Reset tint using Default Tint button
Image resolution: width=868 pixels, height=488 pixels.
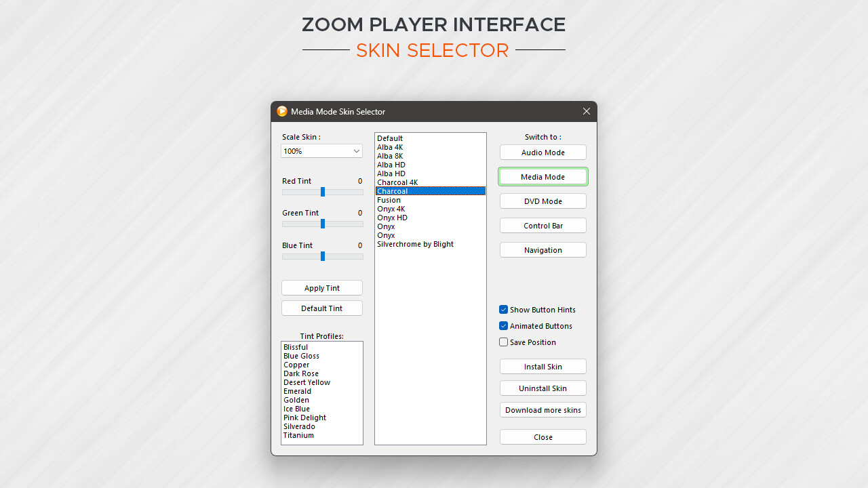(321, 308)
